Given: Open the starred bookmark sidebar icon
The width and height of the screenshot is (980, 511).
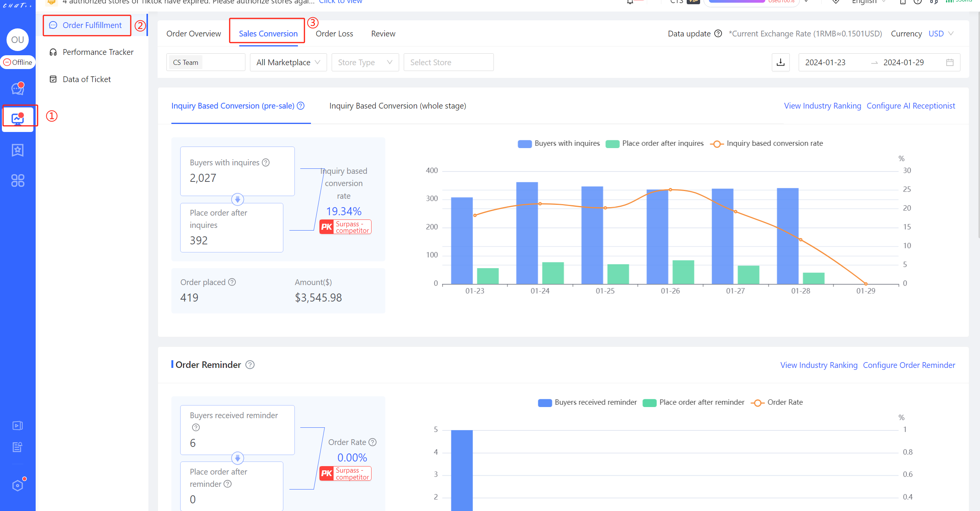Looking at the screenshot, I should tap(18, 150).
